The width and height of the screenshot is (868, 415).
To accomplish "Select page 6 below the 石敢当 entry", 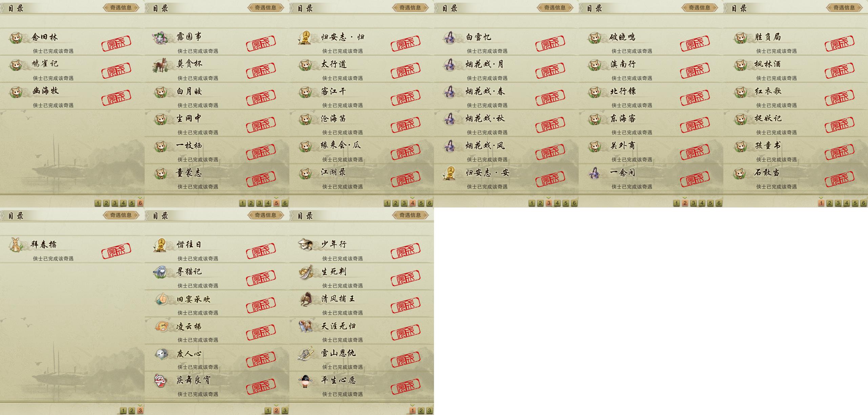I will [863, 203].
